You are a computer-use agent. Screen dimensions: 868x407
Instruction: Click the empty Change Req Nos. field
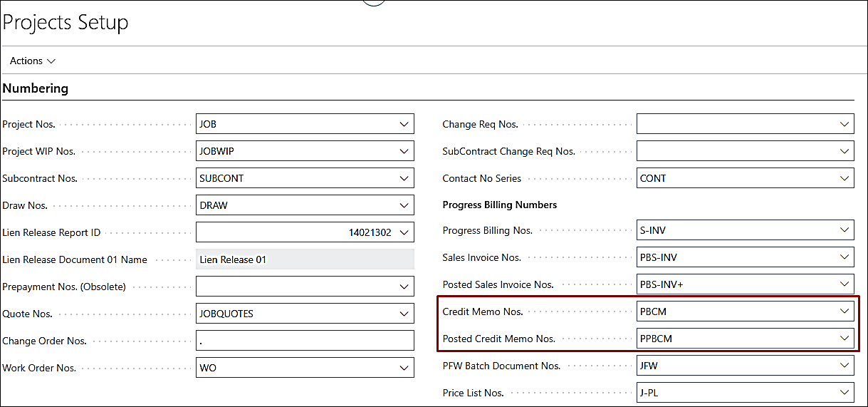tap(745, 124)
